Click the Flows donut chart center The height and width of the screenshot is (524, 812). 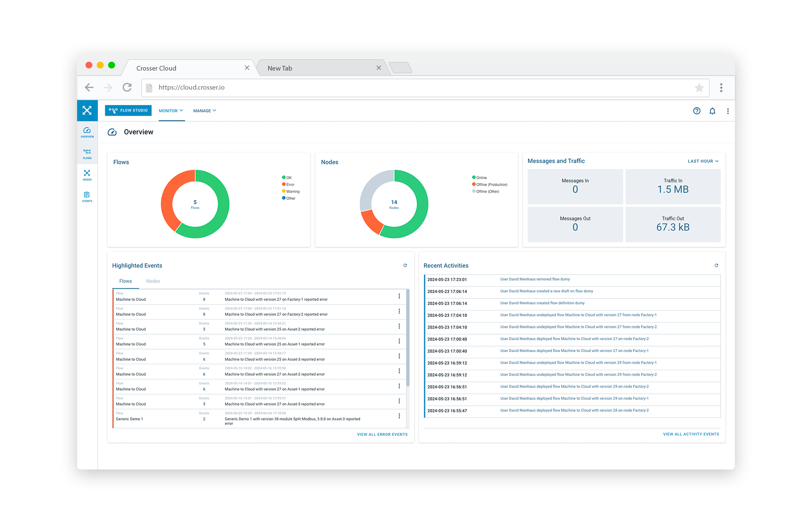(x=195, y=204)
